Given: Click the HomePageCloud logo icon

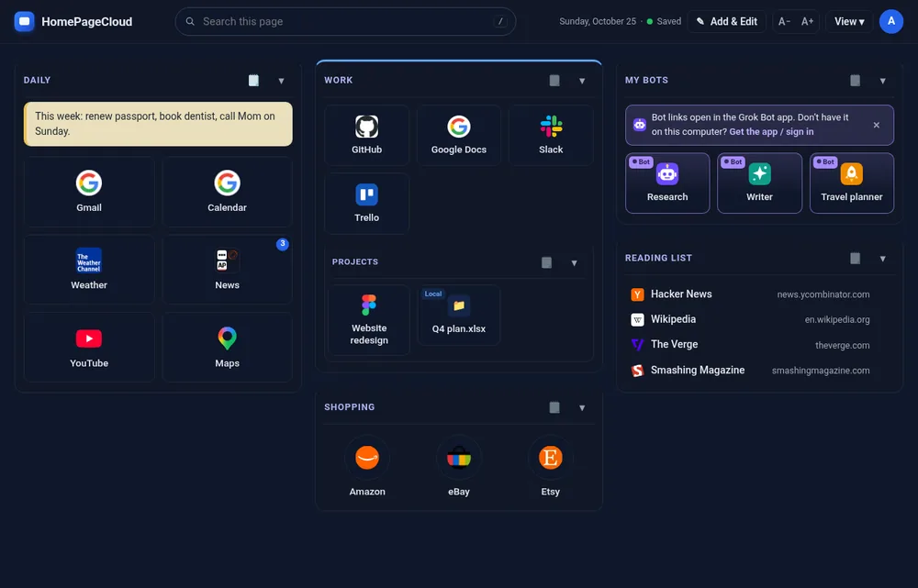Looking at the screenshot, I should click(x=24, y=22).
